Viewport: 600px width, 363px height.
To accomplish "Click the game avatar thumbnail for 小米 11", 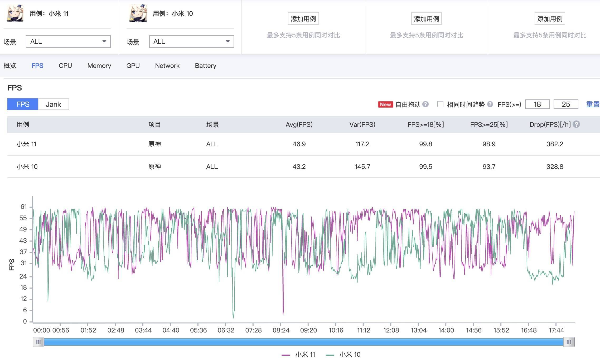I will tap(15, 13).
